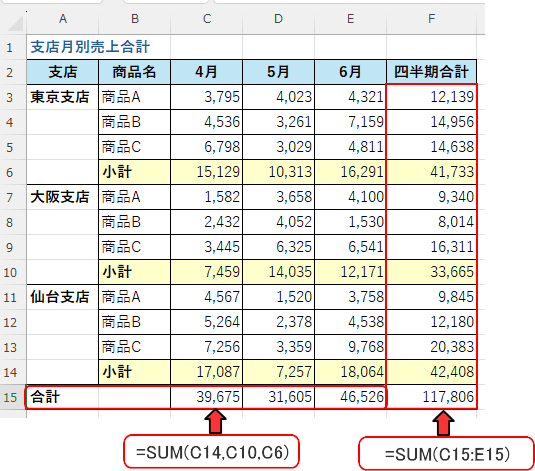This screenshot has width=535, height=471.
Task: Select cell 仙台支店
Action: tap(62, 297)
